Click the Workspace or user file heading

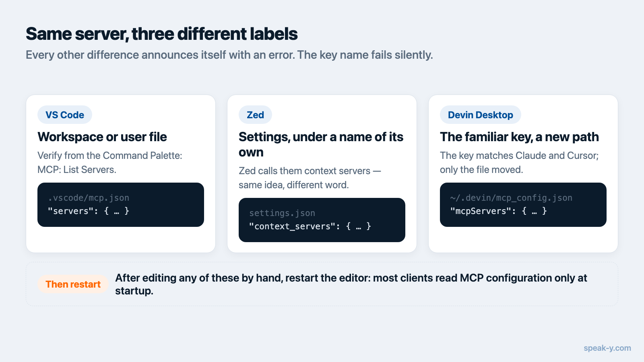102,137
